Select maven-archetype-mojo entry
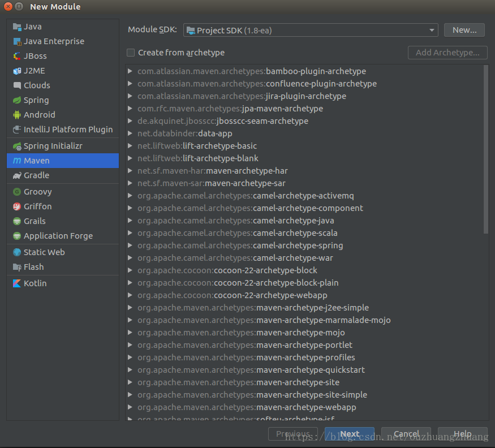 tap(241, 333)
